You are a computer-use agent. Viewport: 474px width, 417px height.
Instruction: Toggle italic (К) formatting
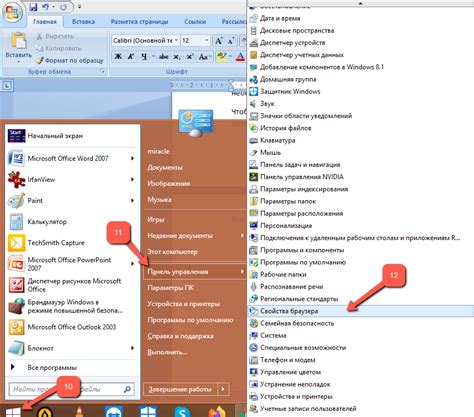click(131, 56)
